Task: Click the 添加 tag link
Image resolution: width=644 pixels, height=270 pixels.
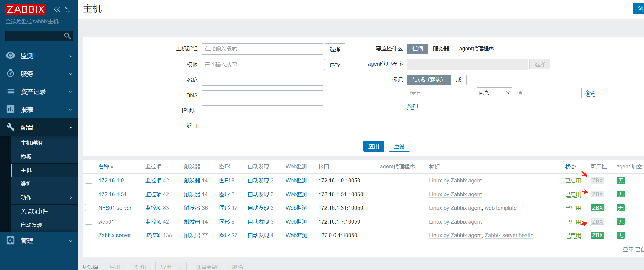Action: [x=412, y=106]
